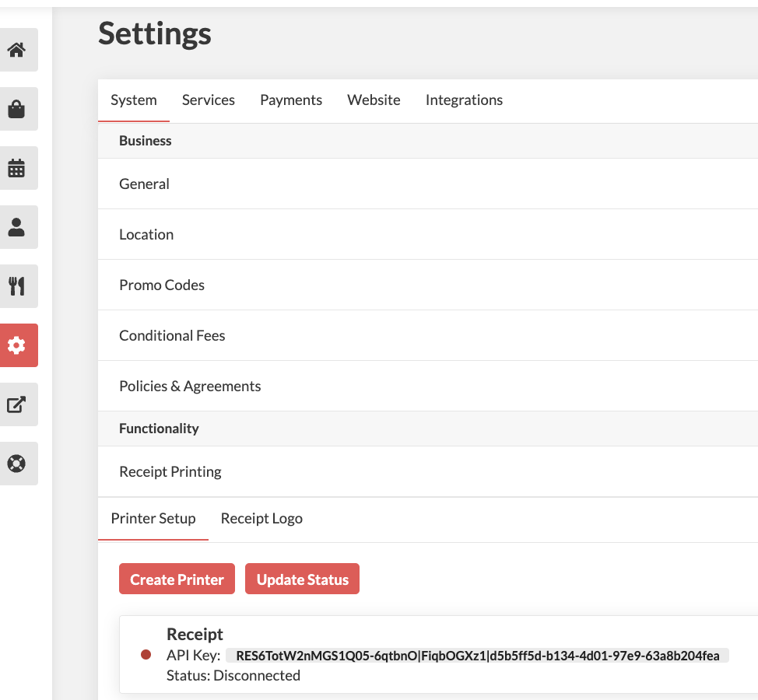Open the Website tab

coord(374,100)
